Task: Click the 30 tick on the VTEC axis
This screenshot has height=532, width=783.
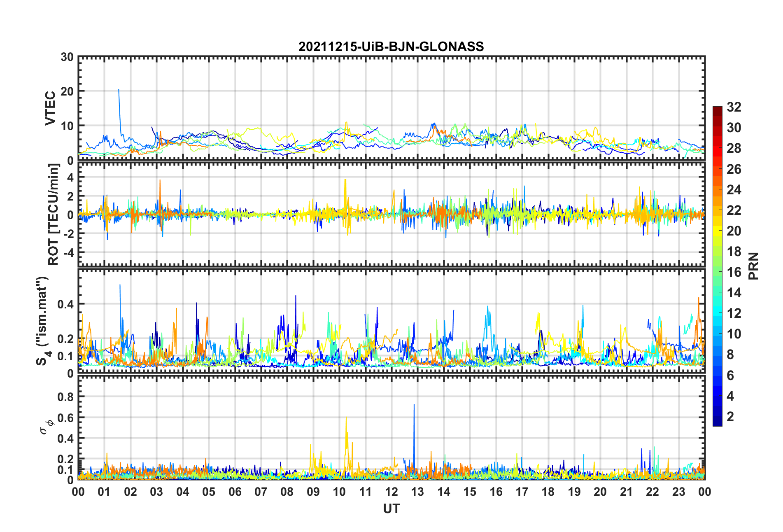Action: pos(67,57)
